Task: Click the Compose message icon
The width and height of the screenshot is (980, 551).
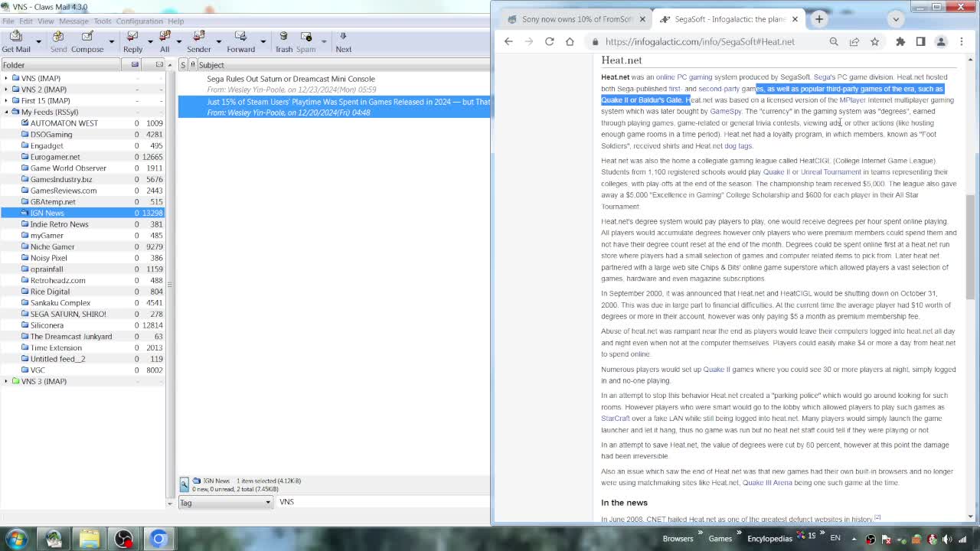Action: (x=87, y=41)
